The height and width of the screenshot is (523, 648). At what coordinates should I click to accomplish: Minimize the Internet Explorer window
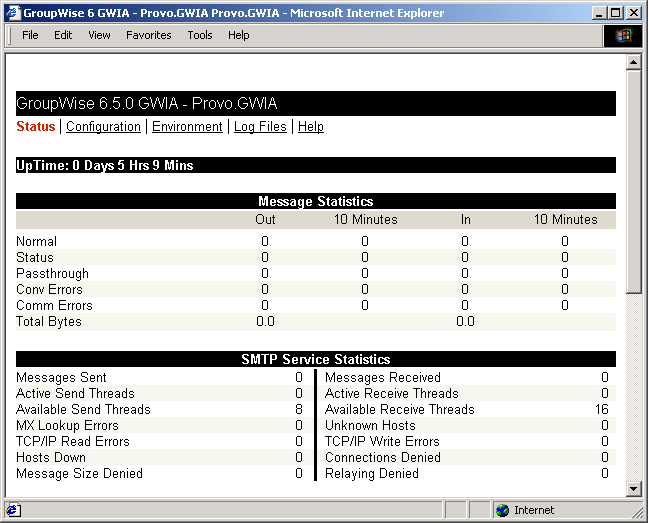[599, 13]
